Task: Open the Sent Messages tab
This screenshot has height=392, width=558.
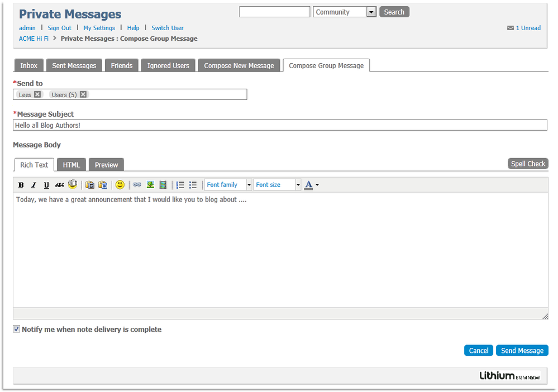Action: [x=74, y=65]
